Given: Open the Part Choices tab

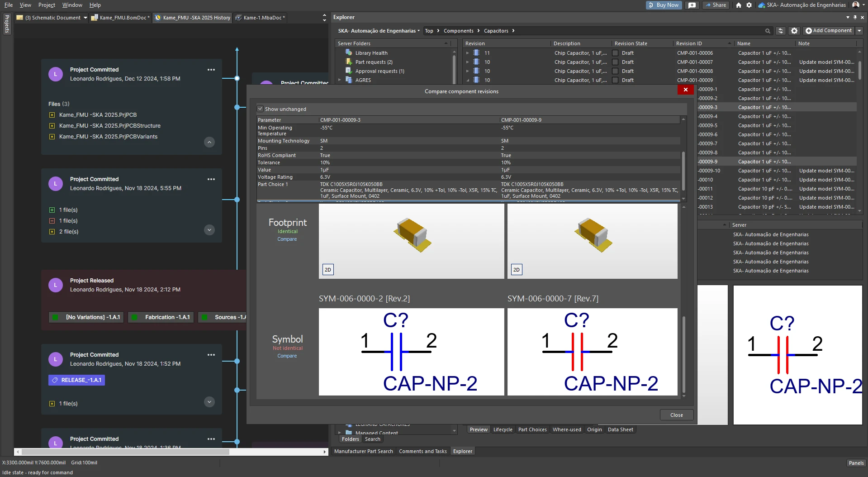Looking at the screenshot, I should (x=532, y=429).
